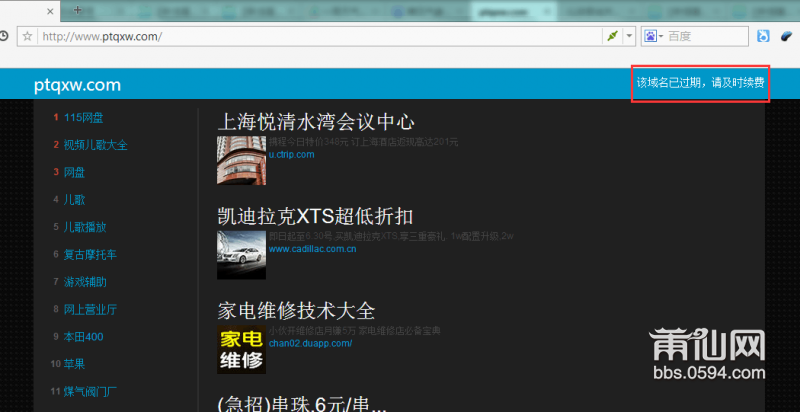Open the 本田400 sidebar link
Screen dimensions: 800x412
pyautogui.click(x=83, y=337)
